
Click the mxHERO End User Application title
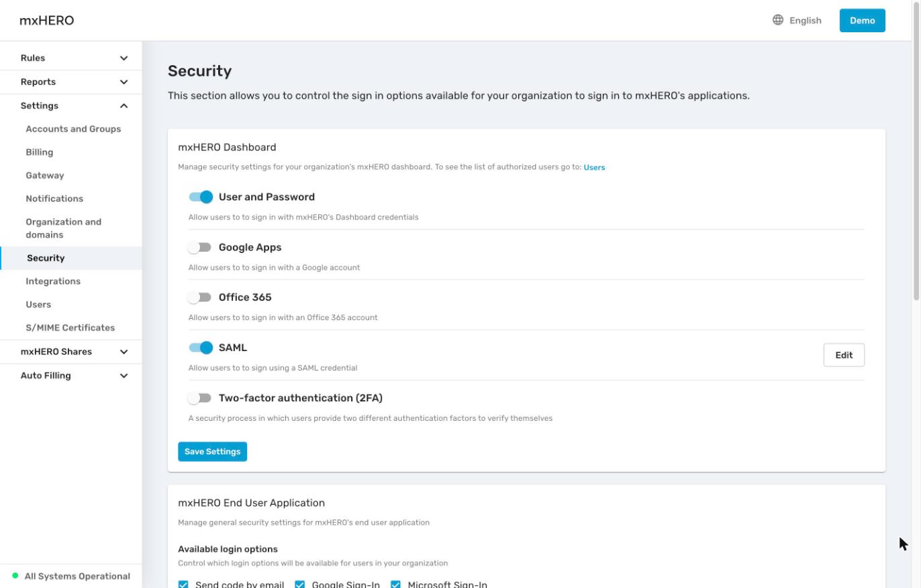(x=251, y=503)
